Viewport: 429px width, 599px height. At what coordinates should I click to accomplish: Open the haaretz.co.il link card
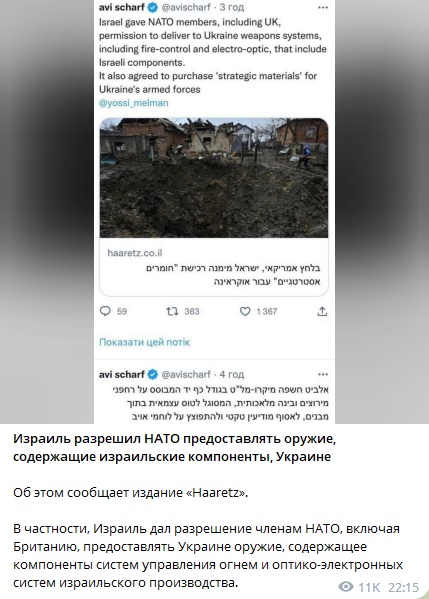(214, 267)
